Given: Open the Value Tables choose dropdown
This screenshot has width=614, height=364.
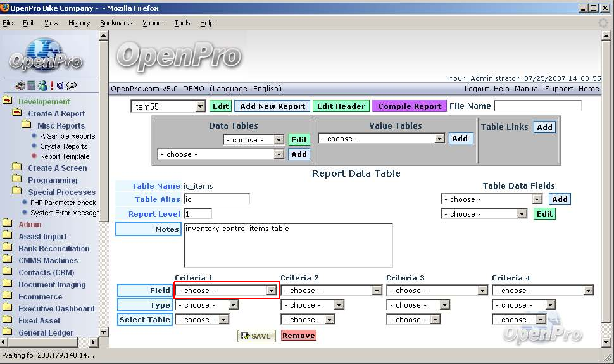Looking at the screenshot, I should point(382,139).
